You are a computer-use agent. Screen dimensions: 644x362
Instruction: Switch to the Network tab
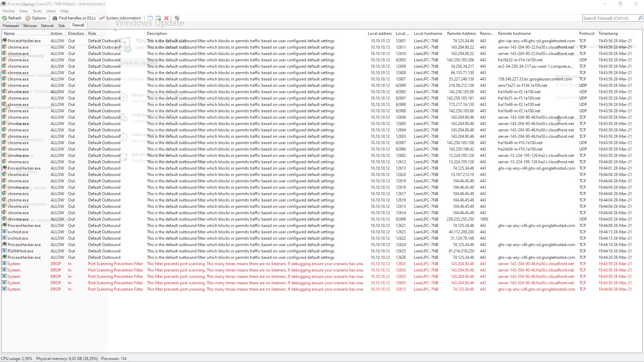coord(47,26)
